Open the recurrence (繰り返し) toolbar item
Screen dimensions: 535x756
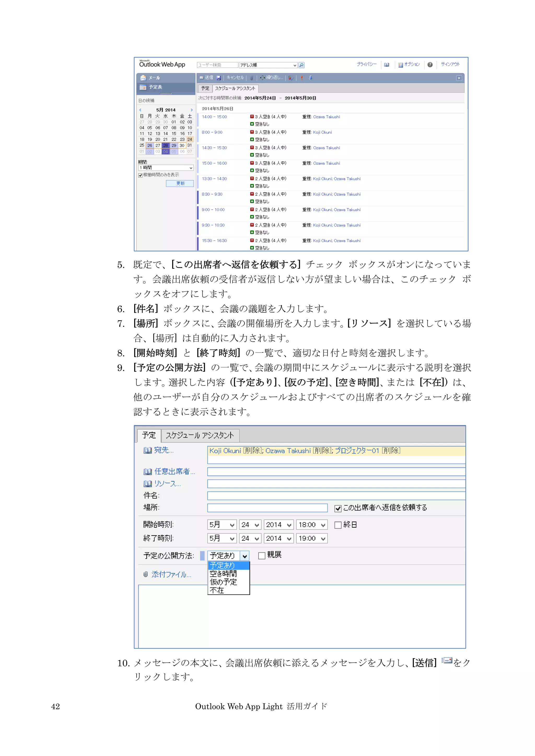click(271, 78)
